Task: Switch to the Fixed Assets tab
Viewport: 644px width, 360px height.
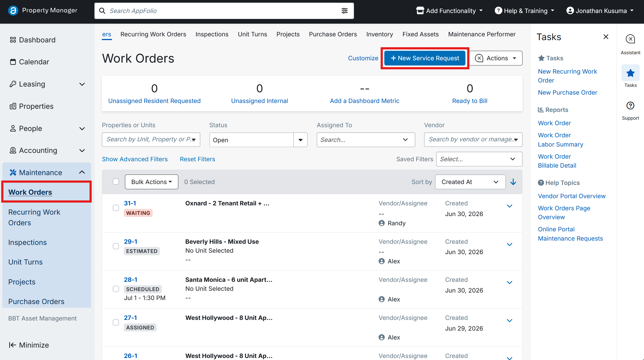Action: click(420, 34)
